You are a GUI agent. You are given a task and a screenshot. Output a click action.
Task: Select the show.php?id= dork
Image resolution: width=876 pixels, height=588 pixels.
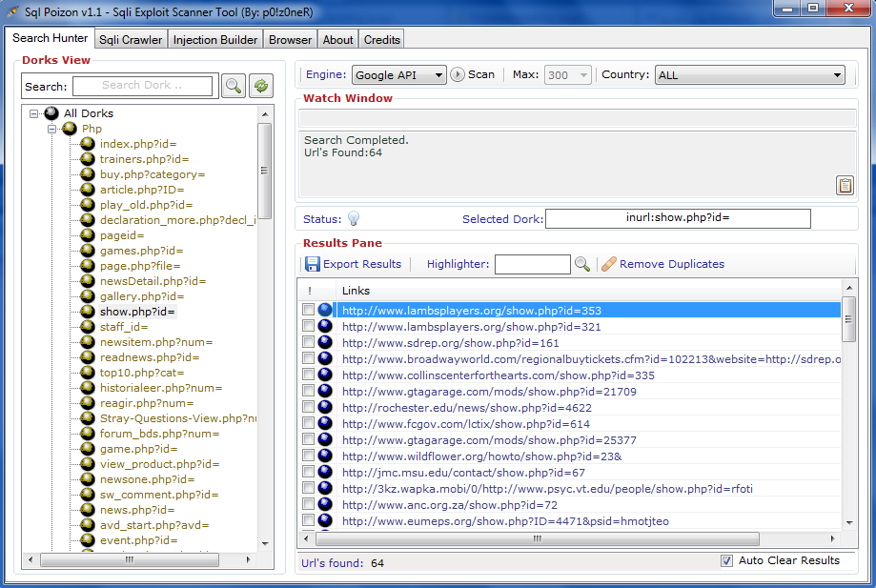click(x=137, y=312)
